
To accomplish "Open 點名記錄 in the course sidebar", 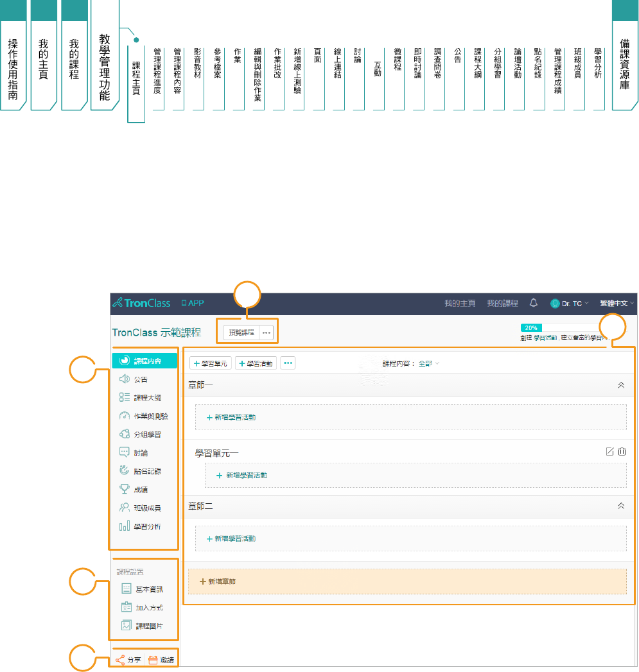I will 140,471.
